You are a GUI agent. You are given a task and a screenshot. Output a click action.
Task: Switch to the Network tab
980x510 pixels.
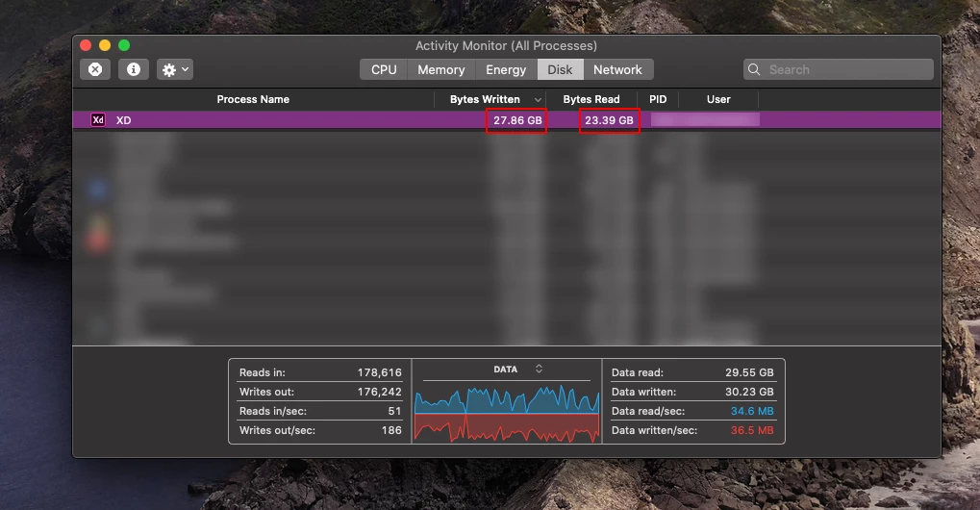point(617,69)
